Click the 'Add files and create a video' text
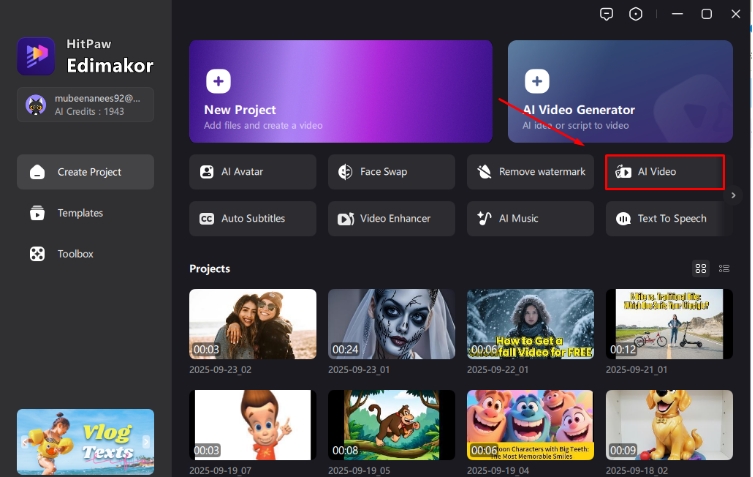The width and height of the screenshot is (753, 477). [263, 125]
